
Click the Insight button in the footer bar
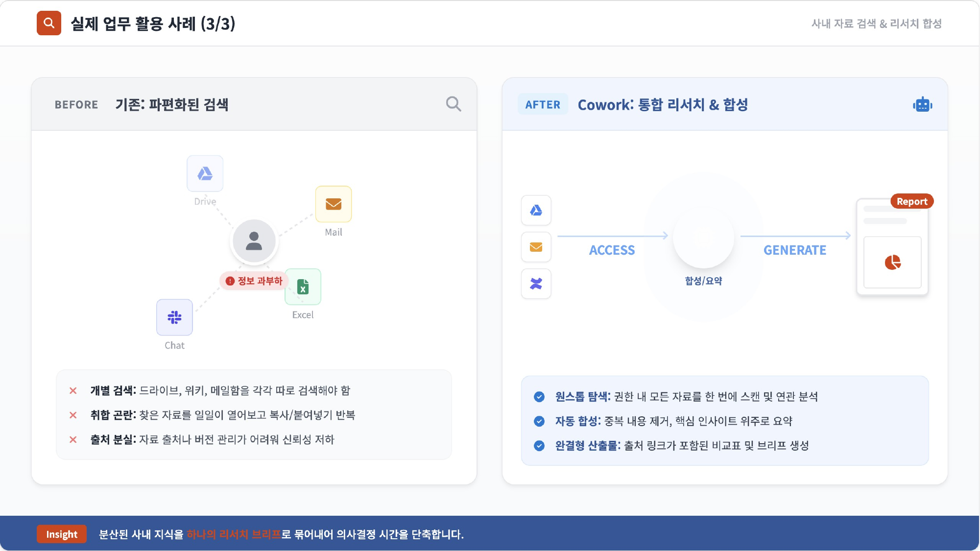click(62, 534)
